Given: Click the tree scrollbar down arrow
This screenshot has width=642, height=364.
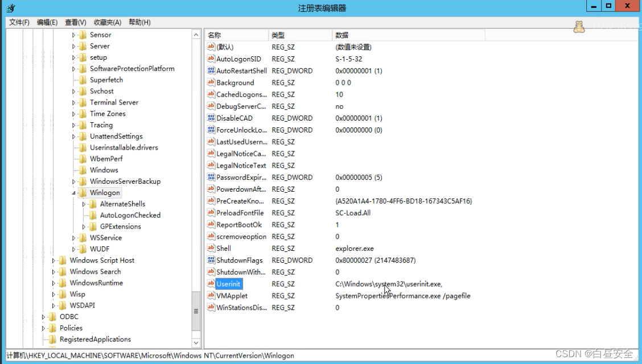Looking at the screenshot, I should click(x=196, y=343).
